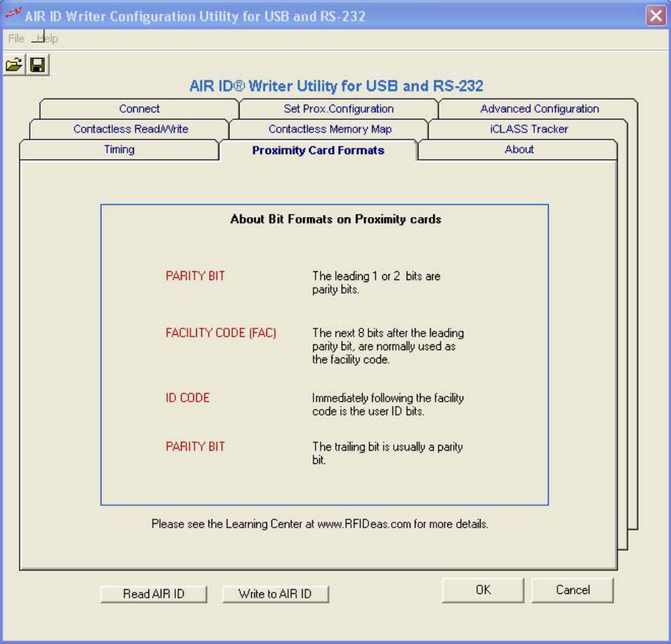Image resolution: width=671 pixels, height=644 pixels.
Task: Switch to the Connect tab
Action: pos(139,109)
